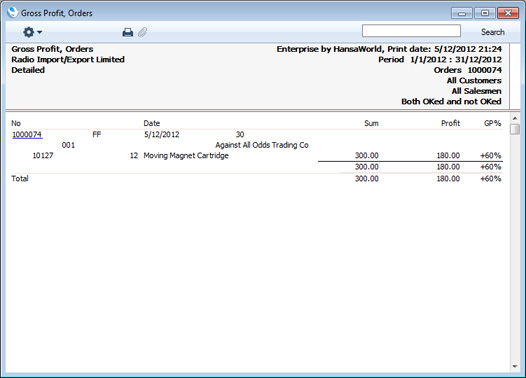Click the 'Gross Profit, Orders' report heading
Viewport: 526px width, 378px height.
52,49
